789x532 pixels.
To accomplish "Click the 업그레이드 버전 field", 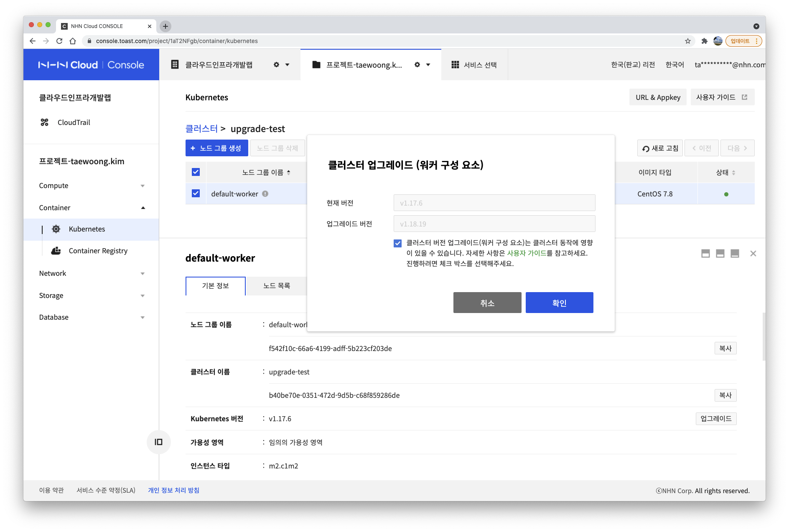I will tap(494, 224).
